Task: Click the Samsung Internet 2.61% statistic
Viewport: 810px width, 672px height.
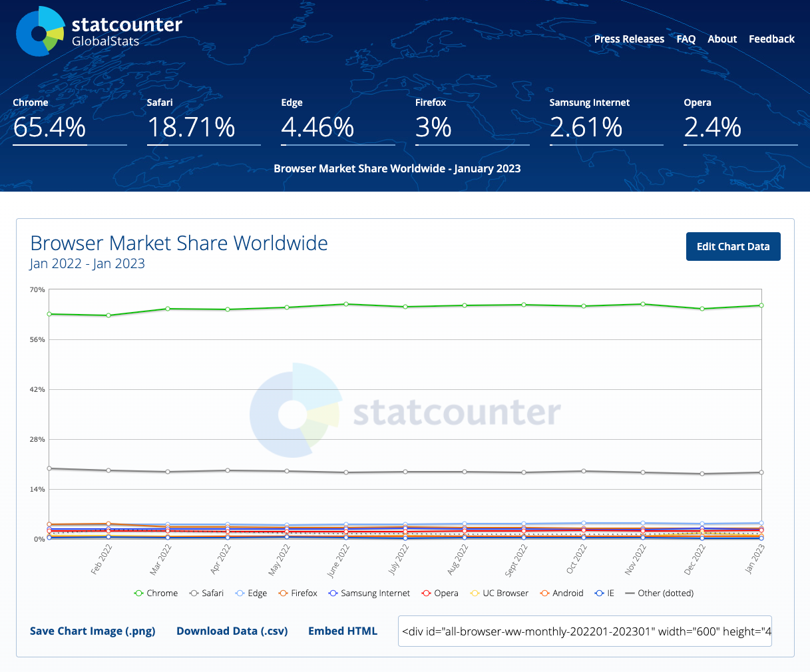Action: [x=606, y=120]
